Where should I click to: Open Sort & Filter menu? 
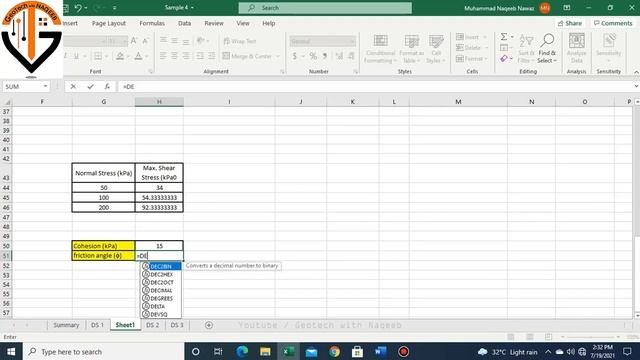[526, 49]
